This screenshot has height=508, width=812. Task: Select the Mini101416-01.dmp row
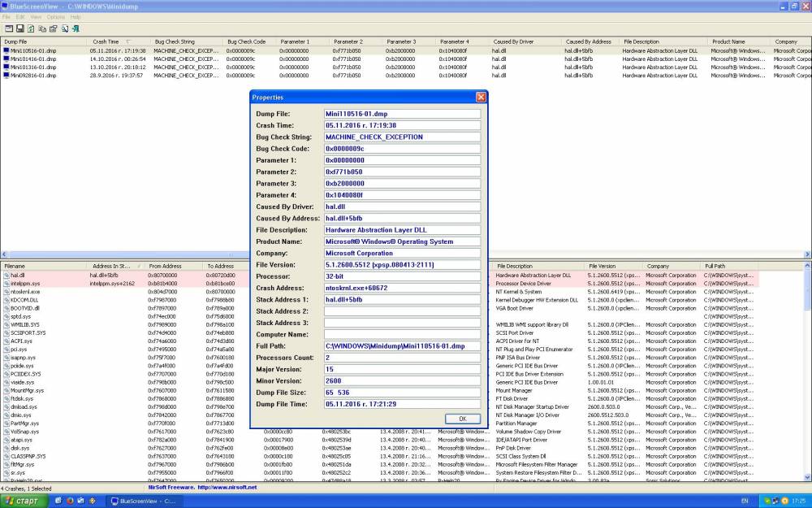[406, 59]
